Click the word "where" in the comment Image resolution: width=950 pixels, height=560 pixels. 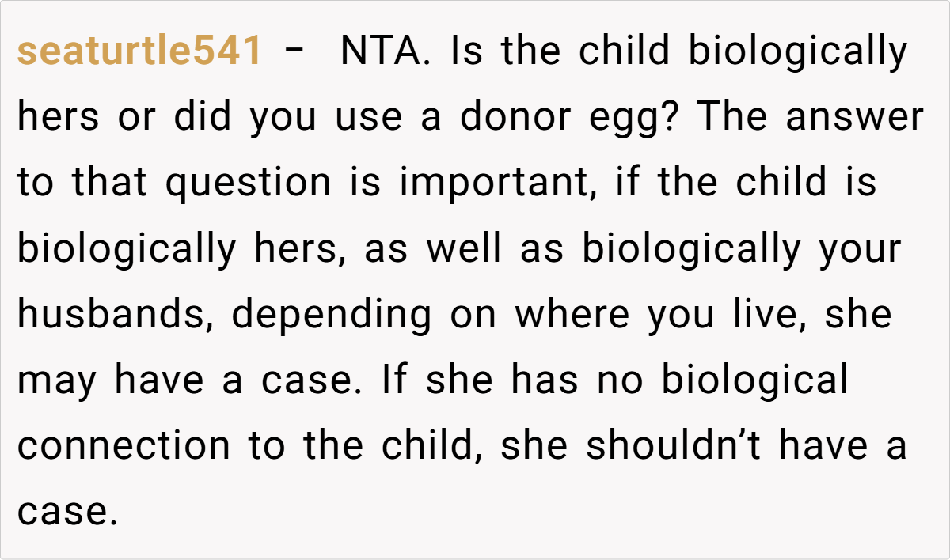(574, 315)
